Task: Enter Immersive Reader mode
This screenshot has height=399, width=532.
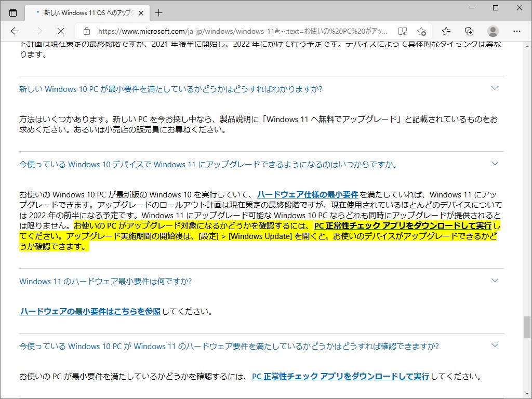Action: (x=403, y=31)
